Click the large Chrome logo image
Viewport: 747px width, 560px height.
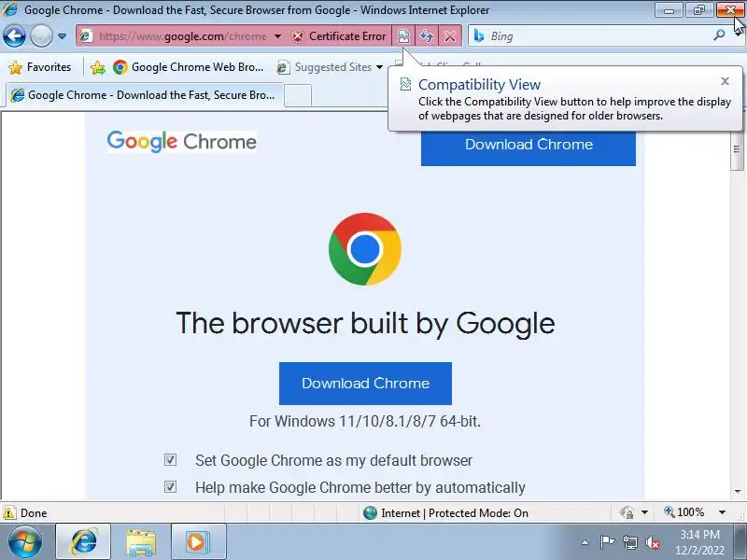[365, 249]
